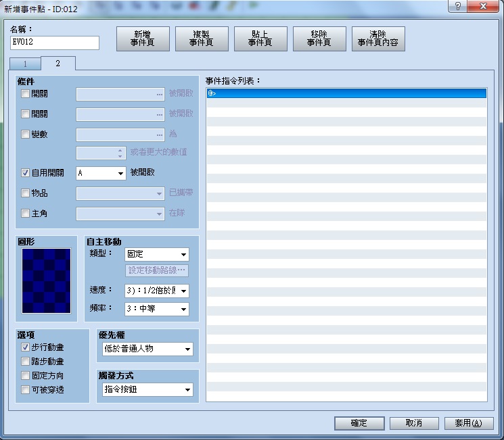Click the EV012 name input field
Image resolution: width=504 pixels, height=440 pixels.
[x=55, y=43]
